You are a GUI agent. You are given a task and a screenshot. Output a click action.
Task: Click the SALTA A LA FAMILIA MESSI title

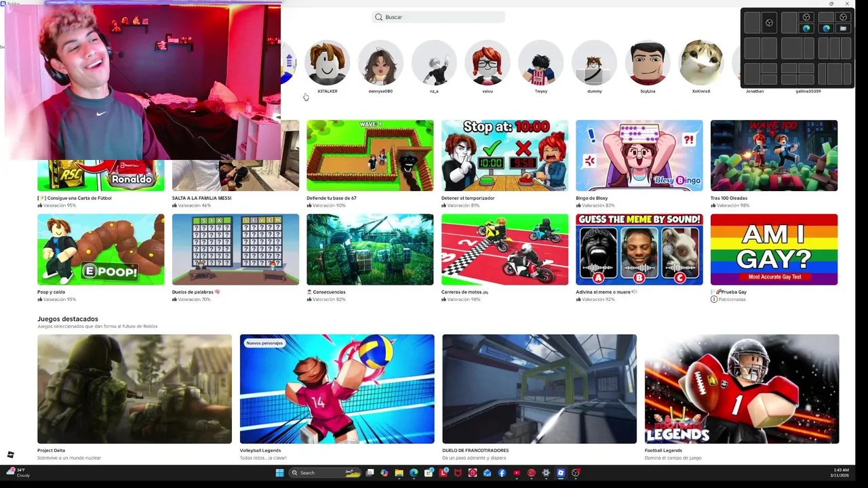tap(201, 198)
